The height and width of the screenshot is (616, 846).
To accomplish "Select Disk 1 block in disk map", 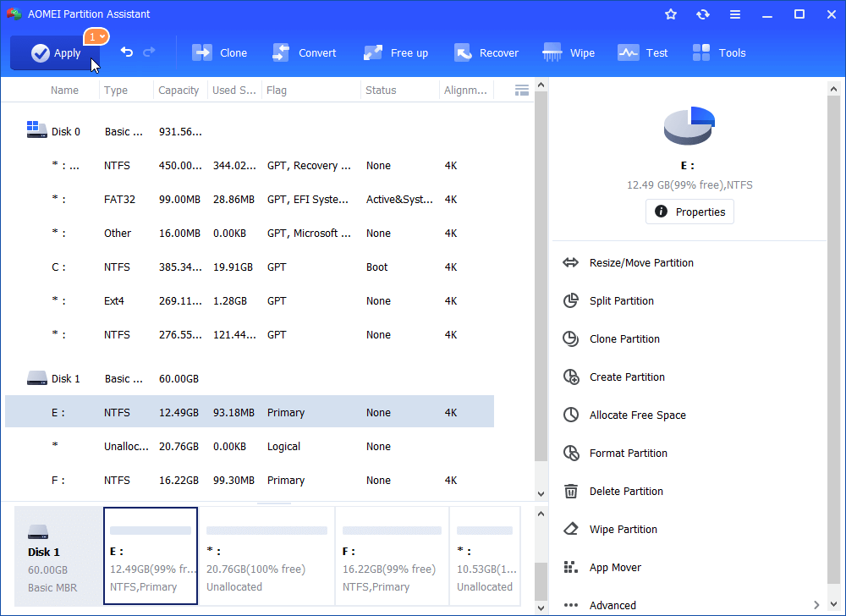I will point(58,556).
